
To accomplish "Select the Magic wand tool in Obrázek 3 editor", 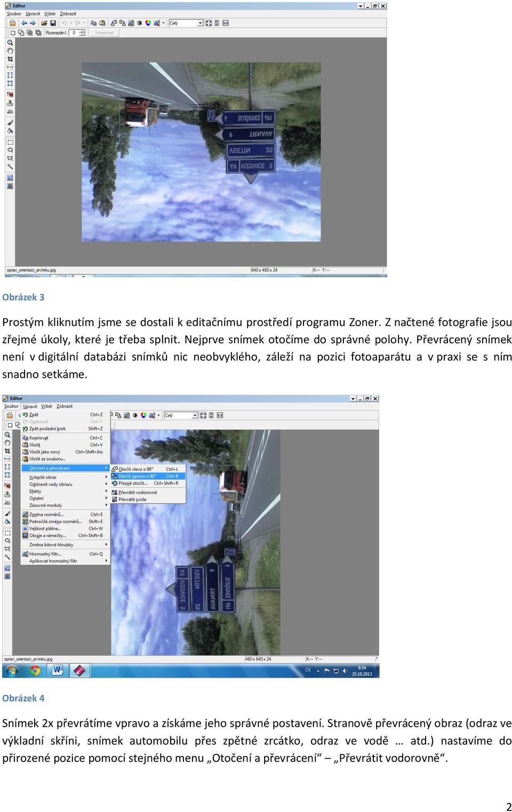I will (10, 167).
